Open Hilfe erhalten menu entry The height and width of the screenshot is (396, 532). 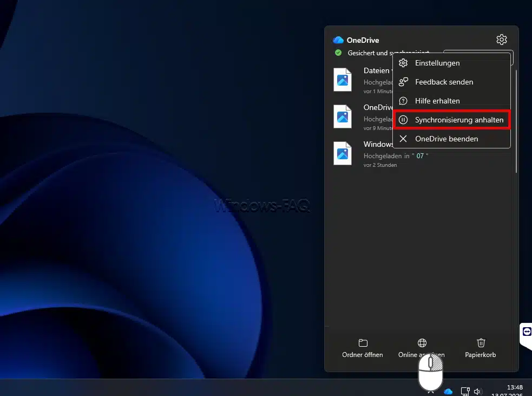pos(451,101)
